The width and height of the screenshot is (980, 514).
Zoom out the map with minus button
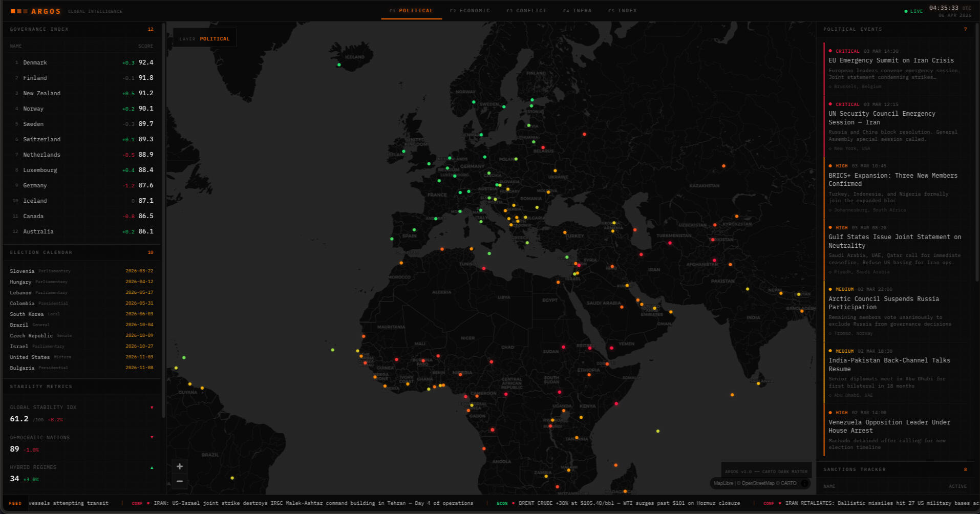[x=180, y=481]
